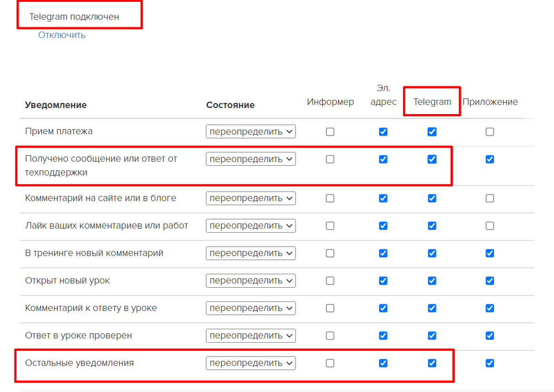Uncheck Эл. адрес for Комментарий к ответу в уроке

click(383, 308)
